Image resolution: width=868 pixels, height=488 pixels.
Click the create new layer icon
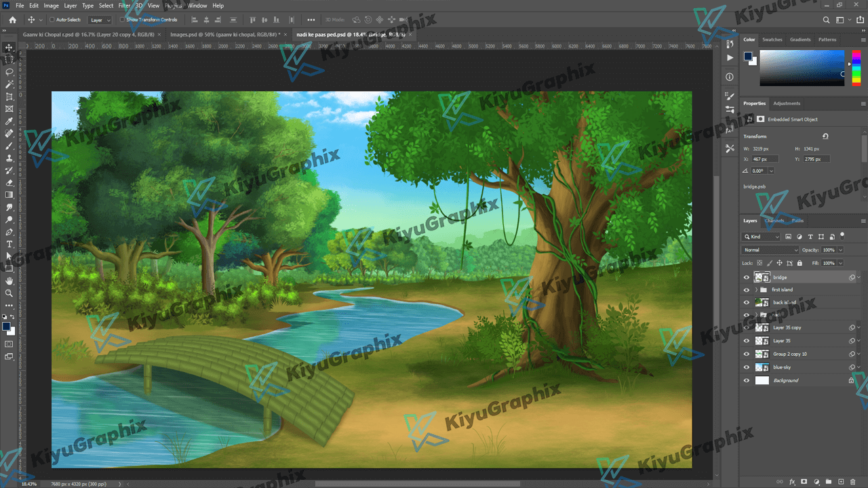pyautogui.click(x=840, y=481)
